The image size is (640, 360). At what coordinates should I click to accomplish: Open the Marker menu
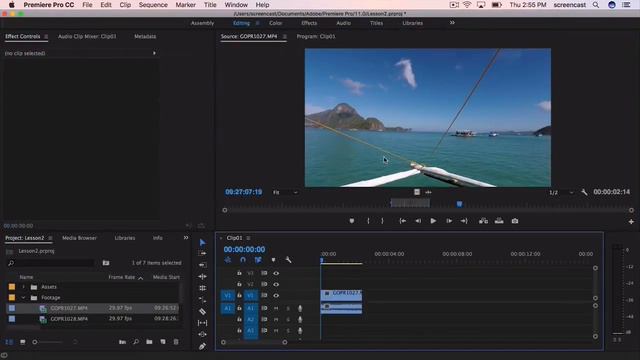(185, 5)
